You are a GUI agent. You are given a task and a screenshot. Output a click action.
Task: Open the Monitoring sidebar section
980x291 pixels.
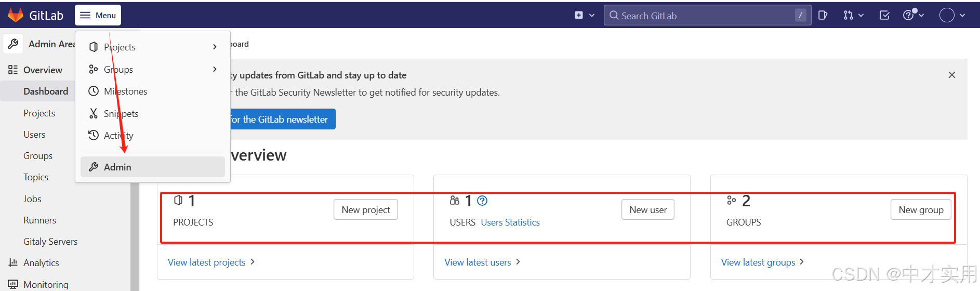tap(46, 284)
